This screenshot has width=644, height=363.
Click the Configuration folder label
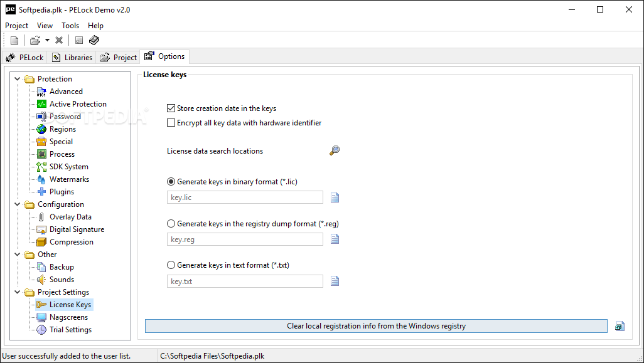pyautogui.click(x=61, y=204)
